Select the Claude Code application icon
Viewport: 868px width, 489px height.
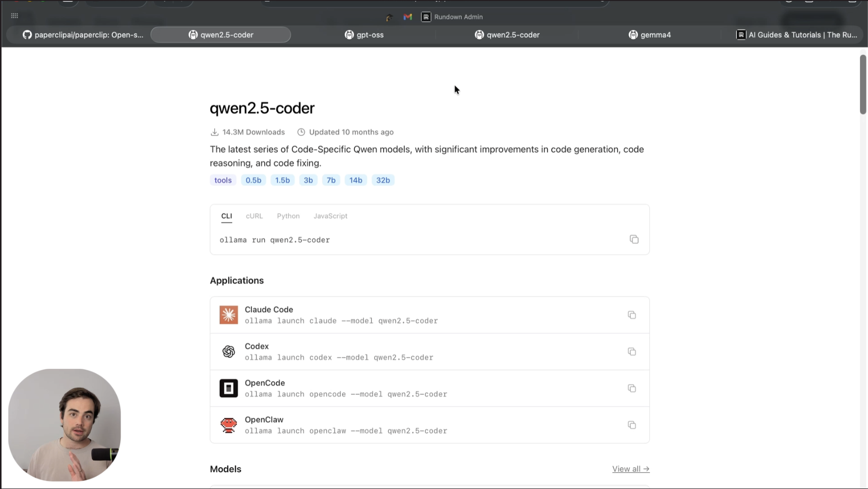[x=229, y=315]
